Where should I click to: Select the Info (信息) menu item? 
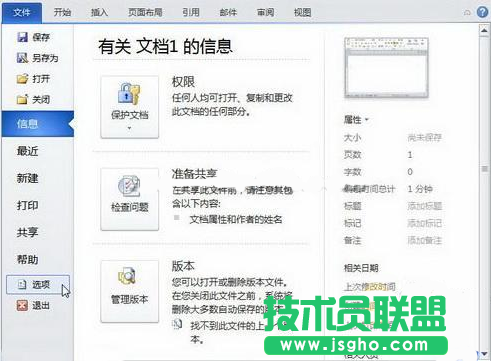click(x=38, y=124)
